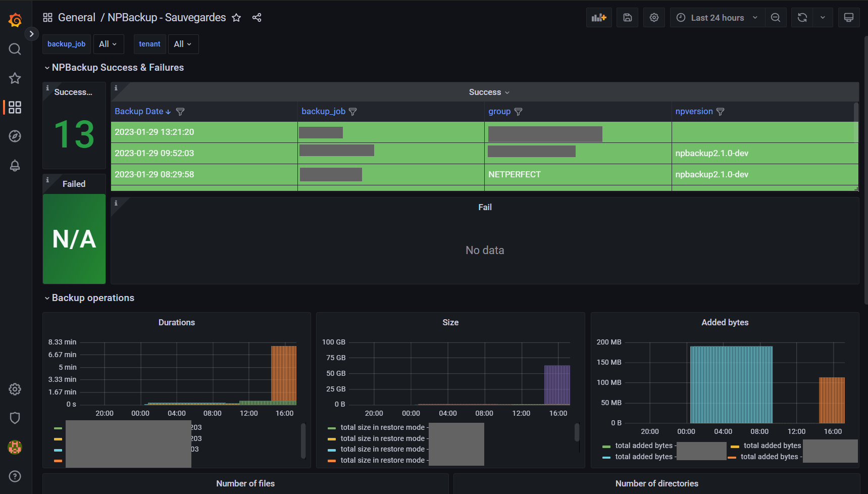Open Number of directories panel title
Image resolution: width=868 pixels, height=494 pixels.
click(657, 483)
